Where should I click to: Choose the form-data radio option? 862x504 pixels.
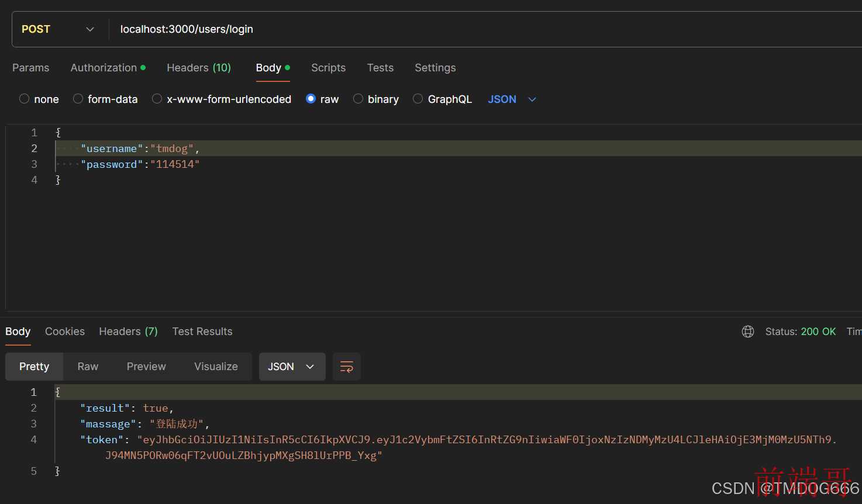(x=78, y=99)
